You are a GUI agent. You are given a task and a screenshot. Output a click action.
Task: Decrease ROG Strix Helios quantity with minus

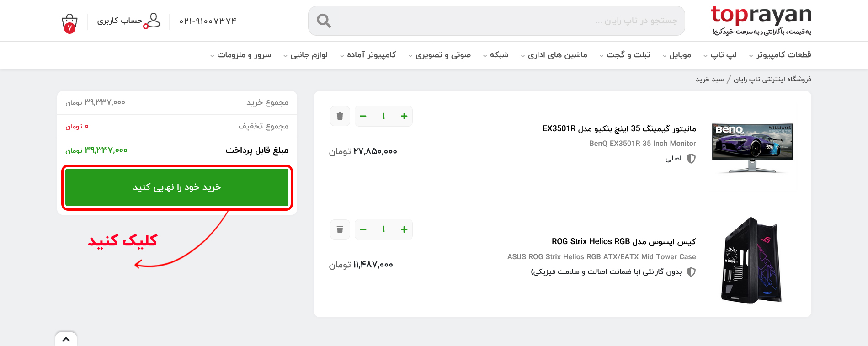coord(363,229)
